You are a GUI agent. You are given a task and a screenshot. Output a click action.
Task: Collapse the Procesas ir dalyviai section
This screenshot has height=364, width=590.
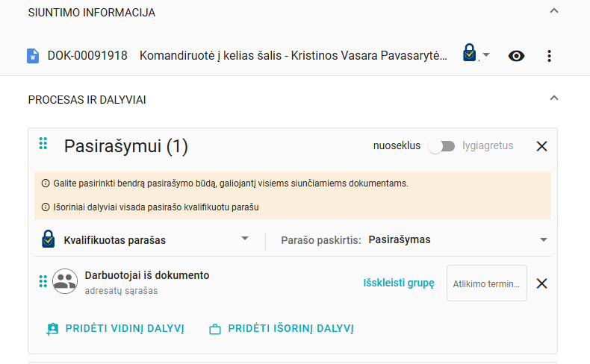553,98
